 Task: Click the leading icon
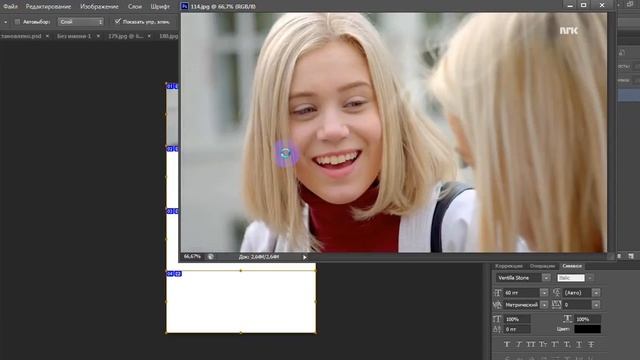click(557, 293)
